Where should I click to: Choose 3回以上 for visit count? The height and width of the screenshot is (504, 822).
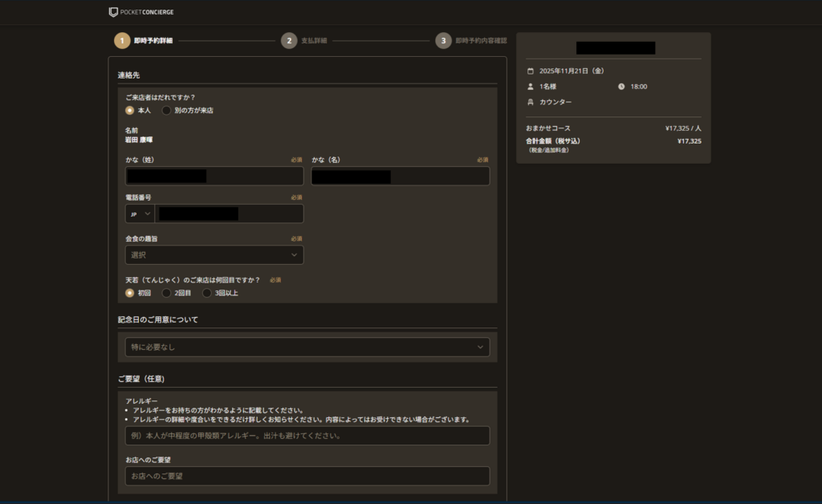pyautogui.click(x=207, y=293)
